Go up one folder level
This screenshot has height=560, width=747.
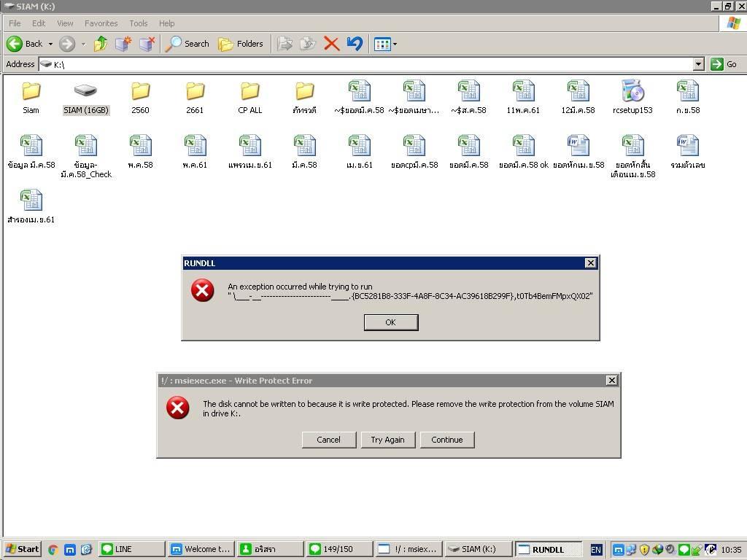click(101, 44)
